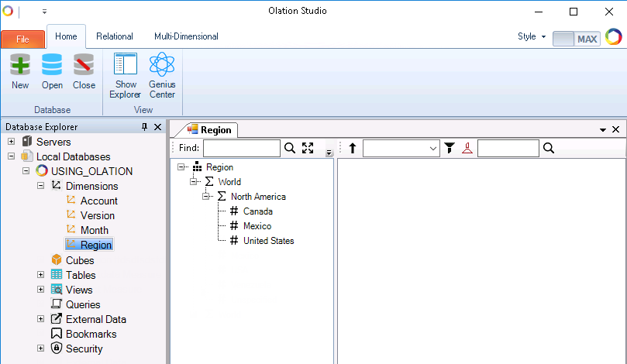Open the Style dropdown

(x=532, y=36)
